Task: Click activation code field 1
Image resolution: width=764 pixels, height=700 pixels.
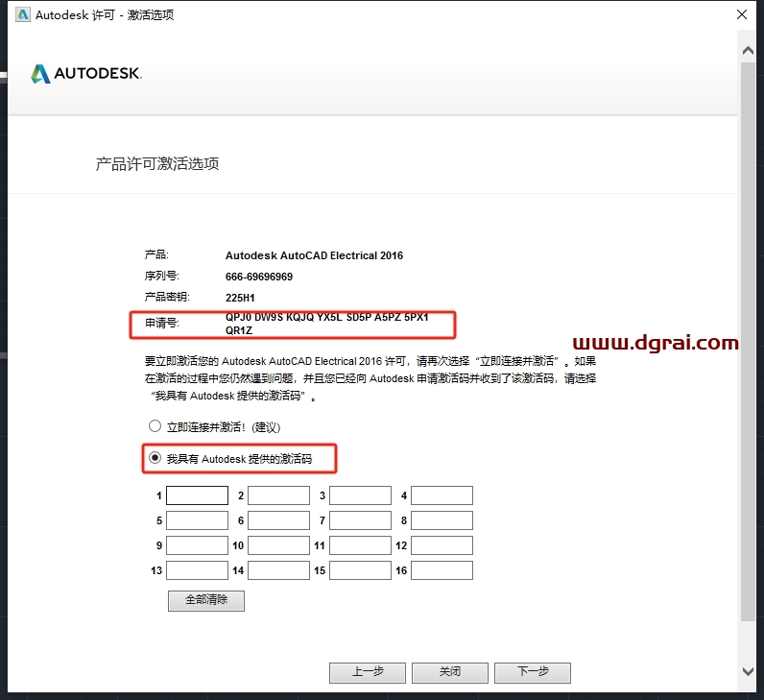Action: pos(198,495)
